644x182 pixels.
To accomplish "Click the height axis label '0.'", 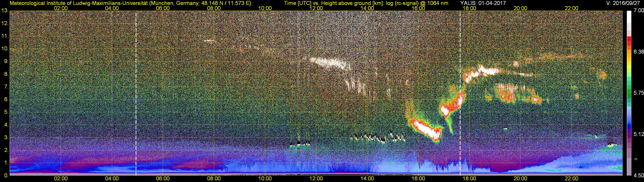I will click(x=6, y=176).
